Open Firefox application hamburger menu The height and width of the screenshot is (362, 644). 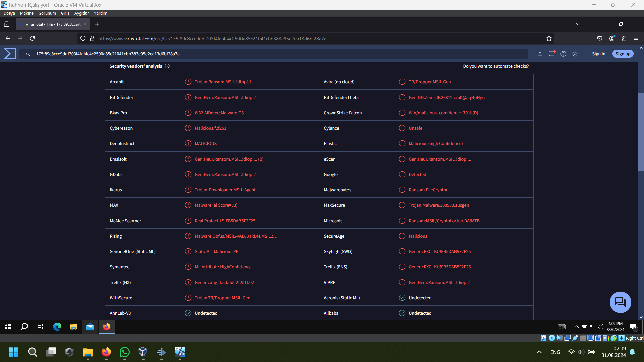636,39
